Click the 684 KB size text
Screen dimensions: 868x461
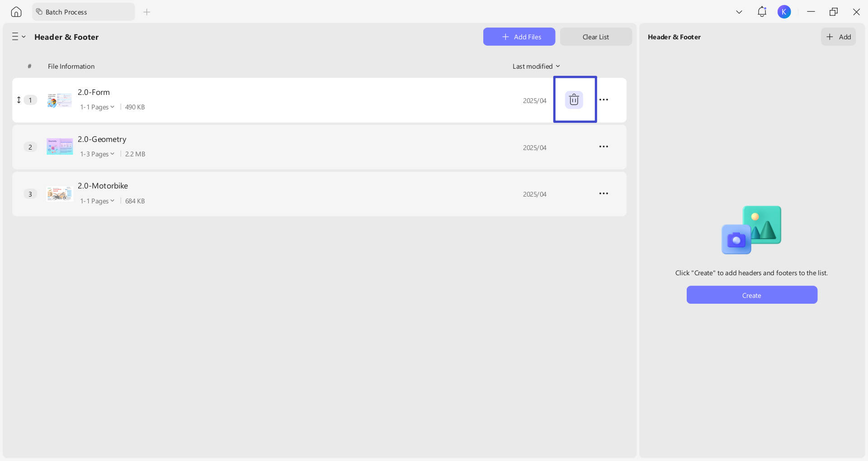(135, 201)
